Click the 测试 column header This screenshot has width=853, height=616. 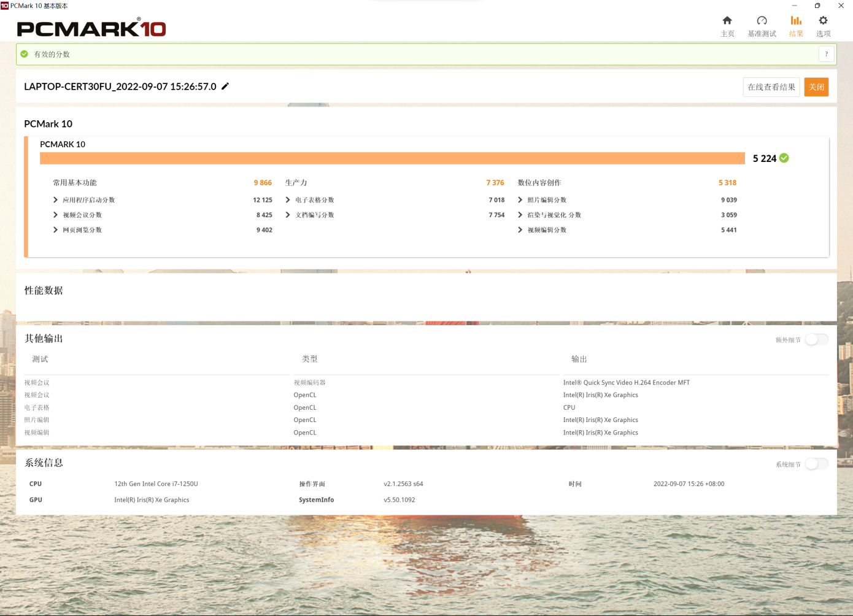click(40, 359)
